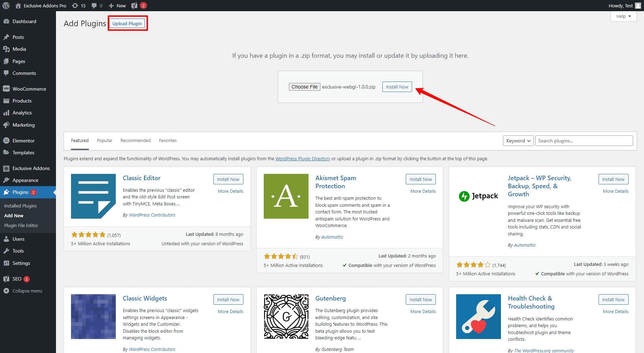Click the Marketing megaphone icon
Screen dimensions: 644x353
coord(6,125)
